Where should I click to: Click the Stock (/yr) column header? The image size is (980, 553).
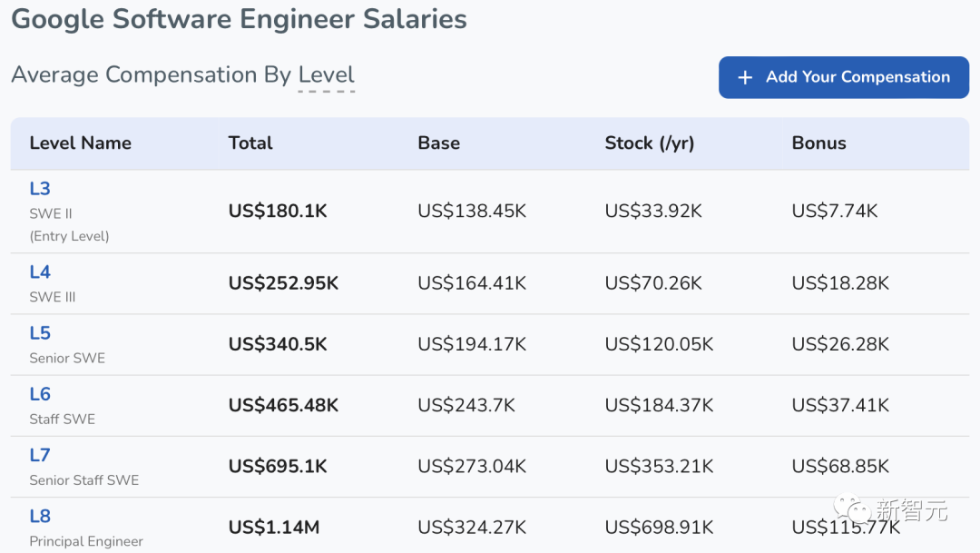pyautogui.click(x=649, y=143)
